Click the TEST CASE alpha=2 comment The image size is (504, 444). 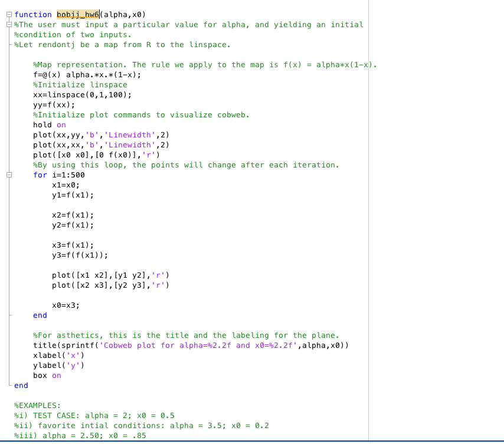tap(89, 415)
